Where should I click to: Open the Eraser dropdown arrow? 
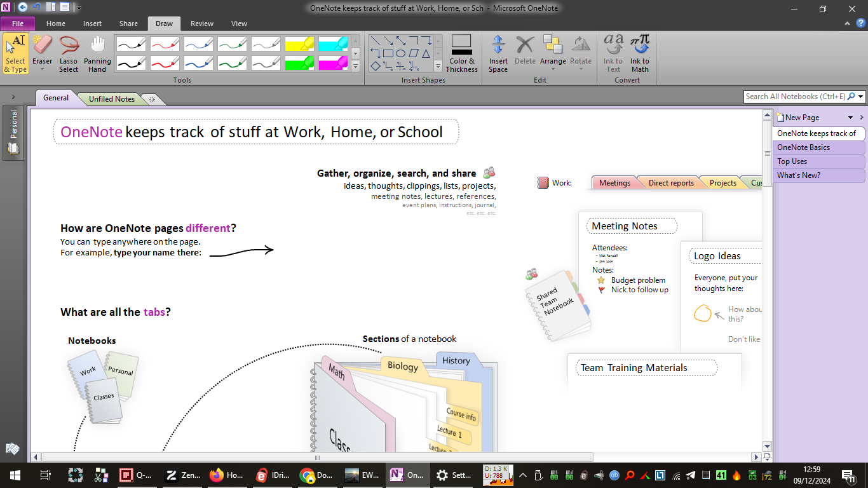click(42, 70)
